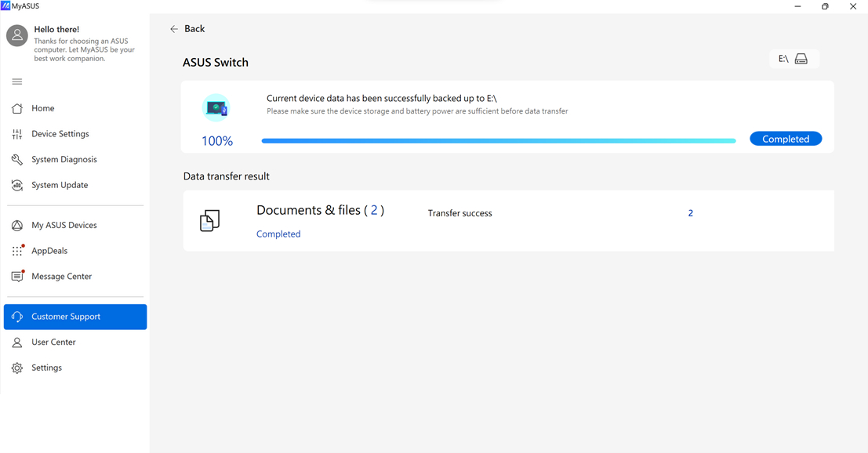The height and width of the screenshot is (453, 868).
Task: Click the user profile avatar
Action: [17, 35]
